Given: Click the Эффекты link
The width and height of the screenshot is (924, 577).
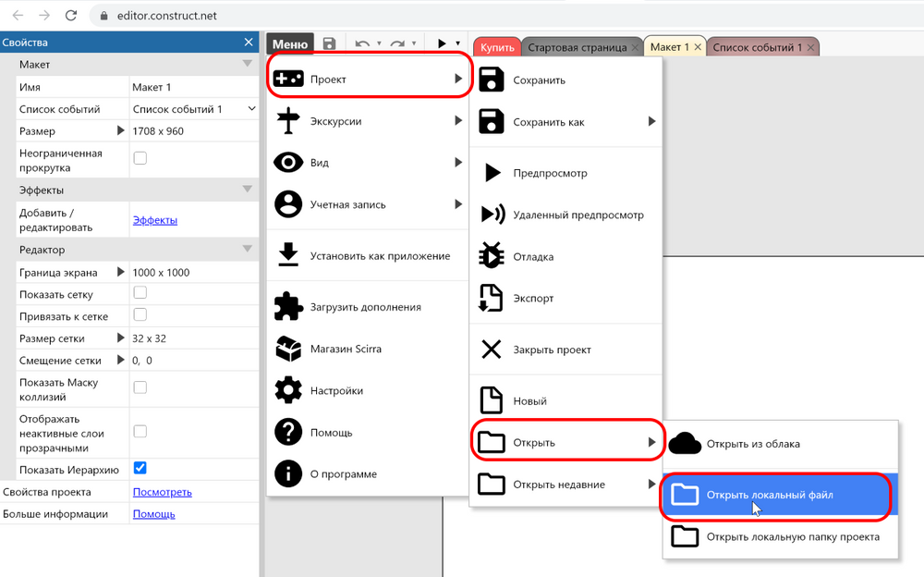Looking at the screenshot, I should point(156,219).
